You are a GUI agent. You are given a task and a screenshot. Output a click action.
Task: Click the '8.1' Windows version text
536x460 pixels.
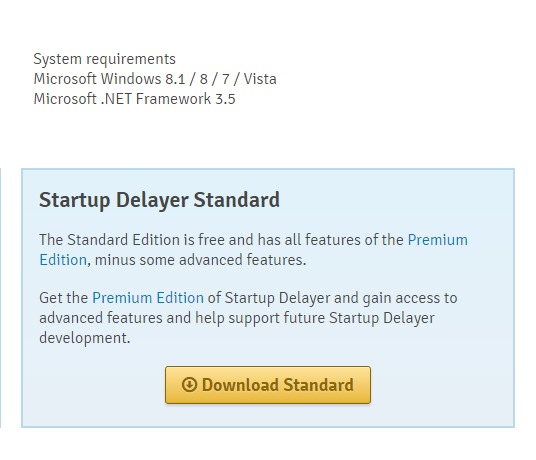(x=175, y=79)
